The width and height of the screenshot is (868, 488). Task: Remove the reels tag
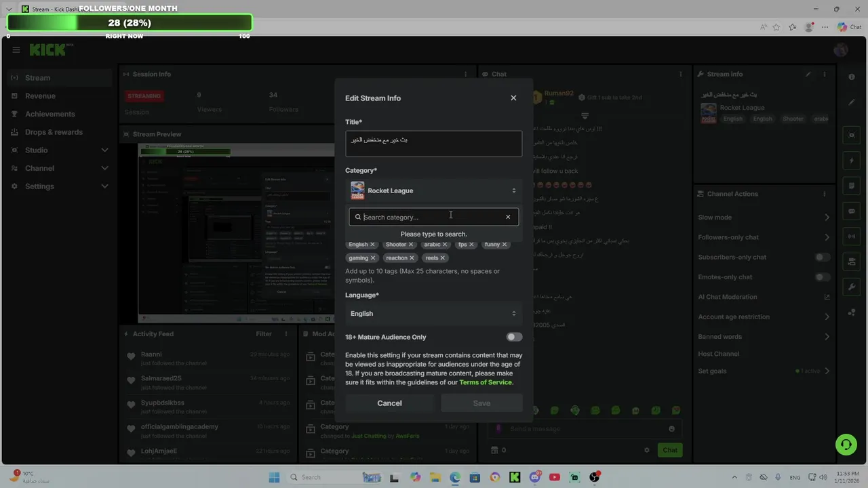pos(443,258)
